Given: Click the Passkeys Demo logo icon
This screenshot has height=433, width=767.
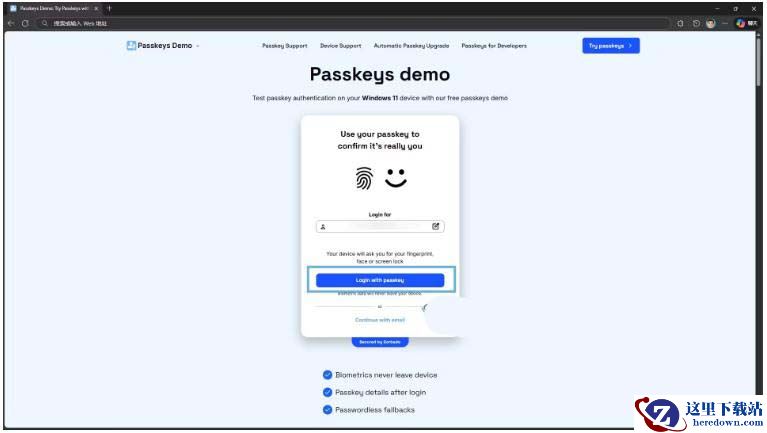Looking at the screenshot, I should coord(131,45).
